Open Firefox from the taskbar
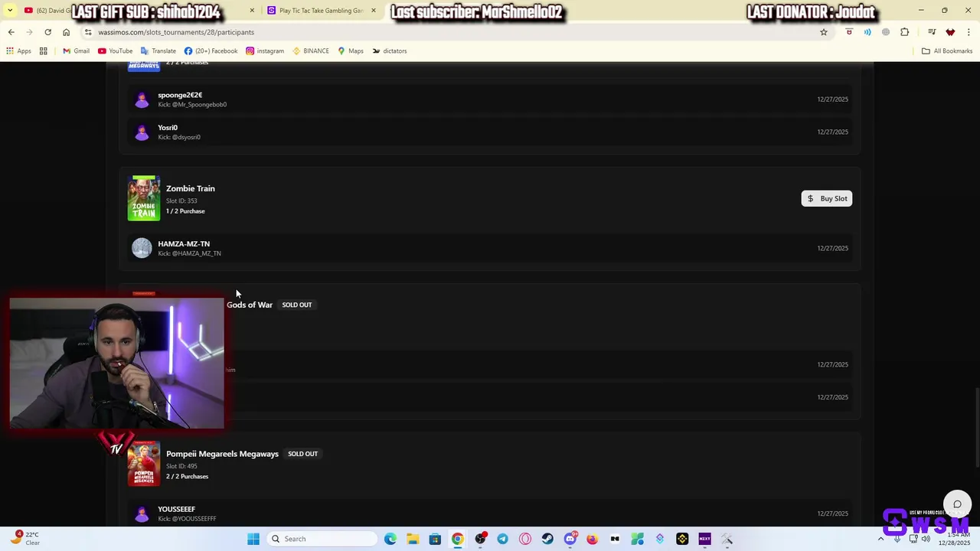 (x=593, y=539)
